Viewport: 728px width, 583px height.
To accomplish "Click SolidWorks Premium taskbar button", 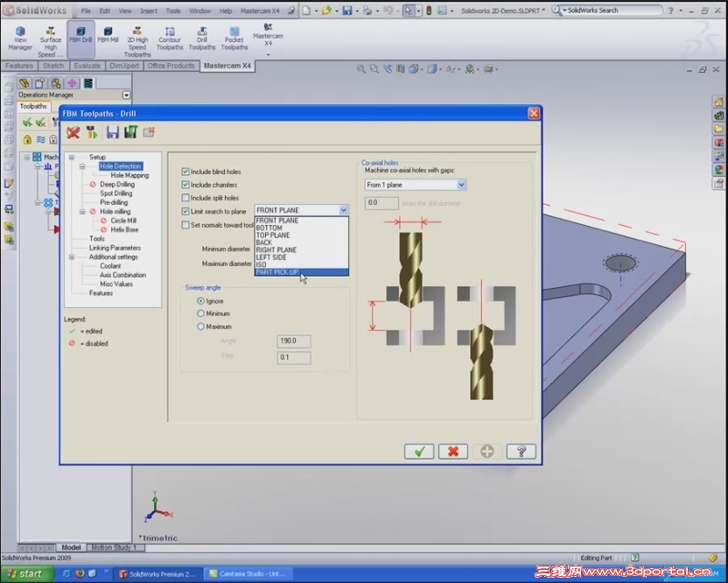I will pyautogui.click(x=158, y=574).
